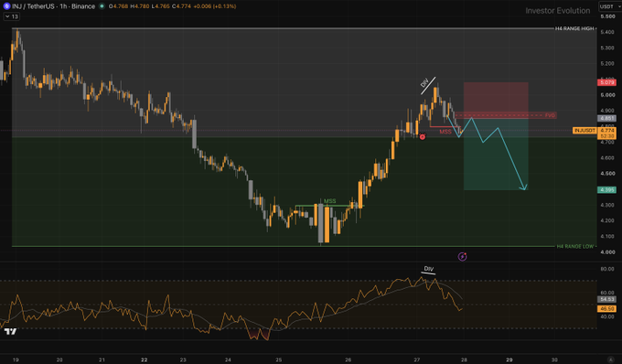Click the purple lightning event icon
This screenshot has height=364, width=622.
pyautogui.click(x=462, y=257)
